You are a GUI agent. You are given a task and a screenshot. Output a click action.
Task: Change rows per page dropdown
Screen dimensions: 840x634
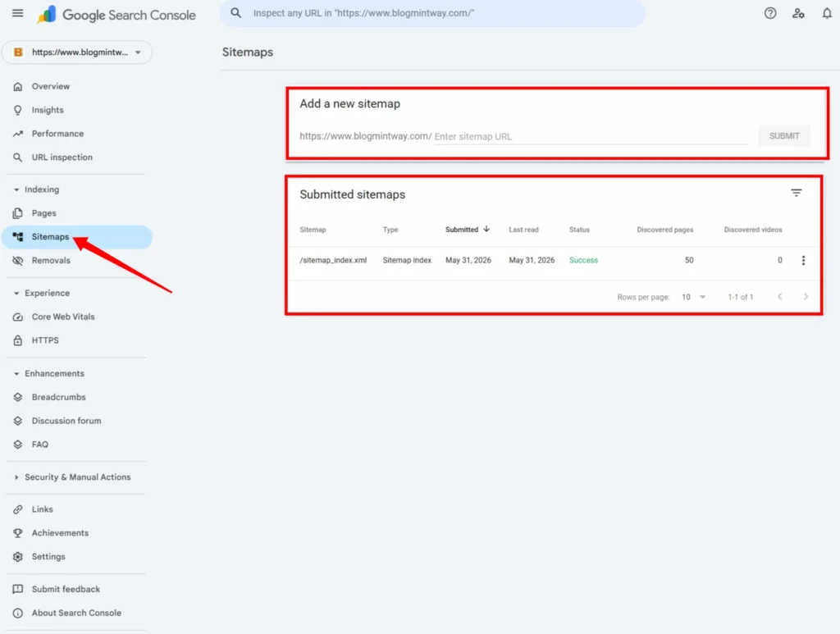(x=694, y=297)
